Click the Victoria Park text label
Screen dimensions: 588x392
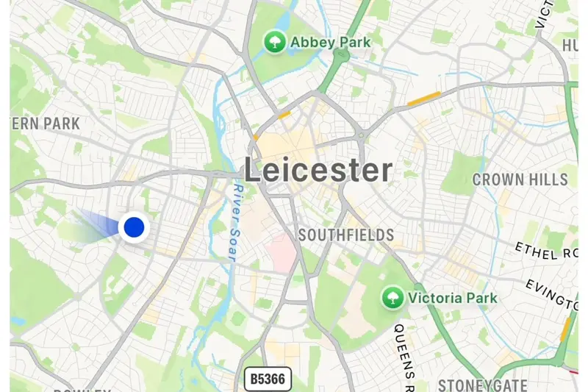point(453,298)
